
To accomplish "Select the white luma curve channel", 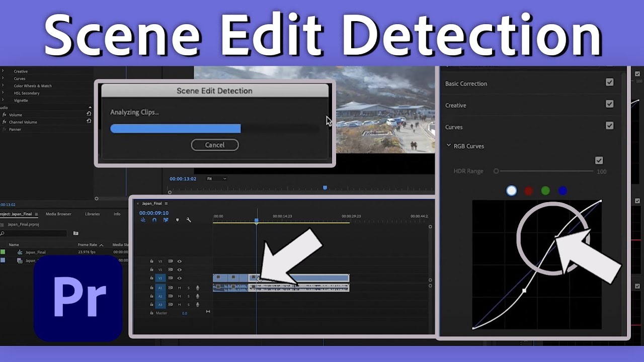I will pyautogui.click(x=511, y=191).
